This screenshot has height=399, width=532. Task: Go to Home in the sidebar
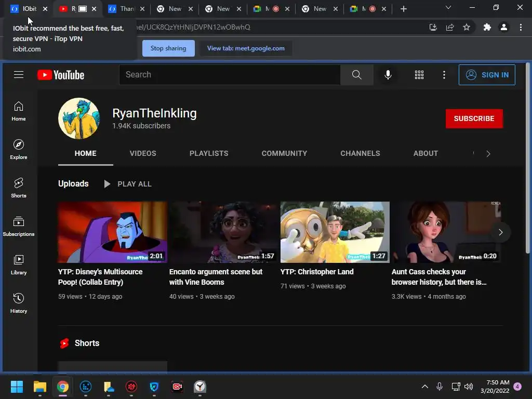tap(19, 111)
